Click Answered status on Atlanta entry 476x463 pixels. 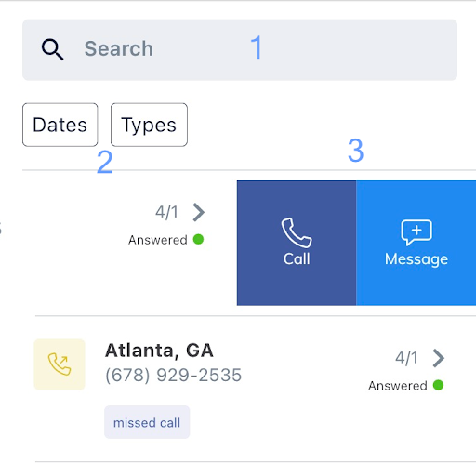tap(398, 386)
